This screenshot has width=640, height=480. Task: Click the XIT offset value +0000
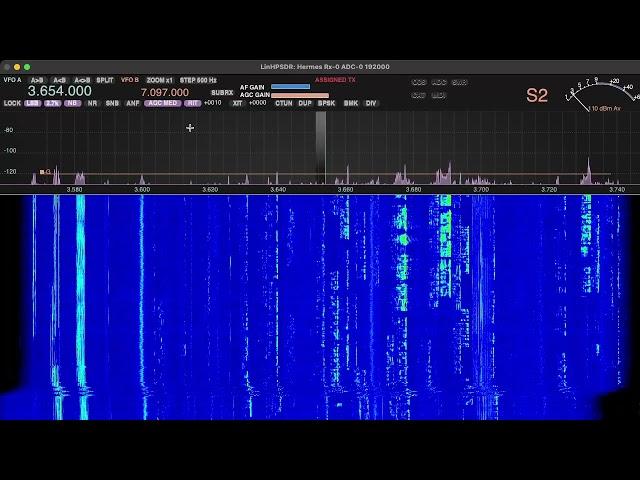click(258, 103)
